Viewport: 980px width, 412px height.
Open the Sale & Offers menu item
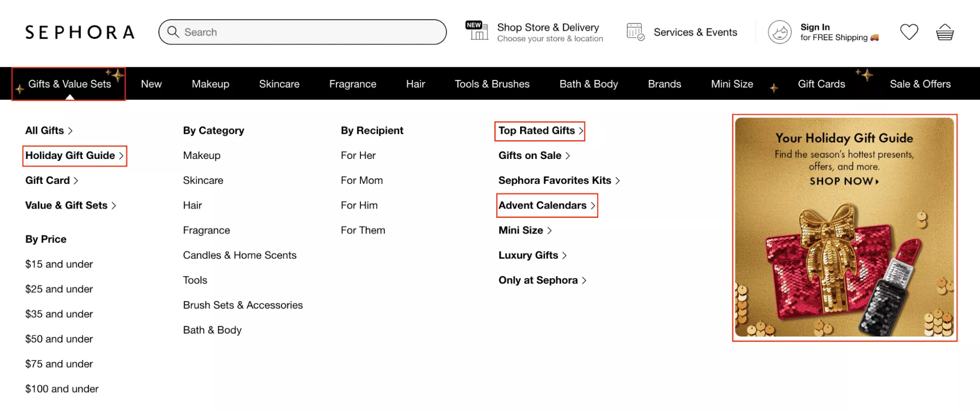click(920, 84)
